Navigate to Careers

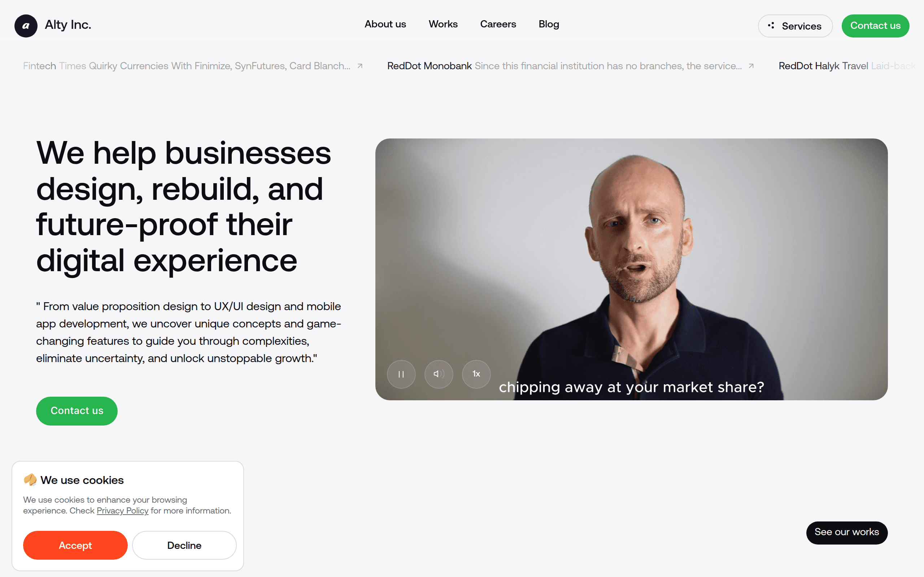[x=498, y=24]
